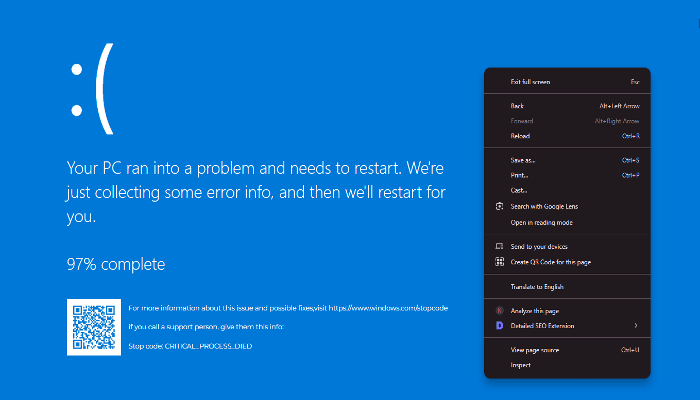Click the sad face emoticon
The height and width of the screenshot is (400, 700).
point(92,88)
